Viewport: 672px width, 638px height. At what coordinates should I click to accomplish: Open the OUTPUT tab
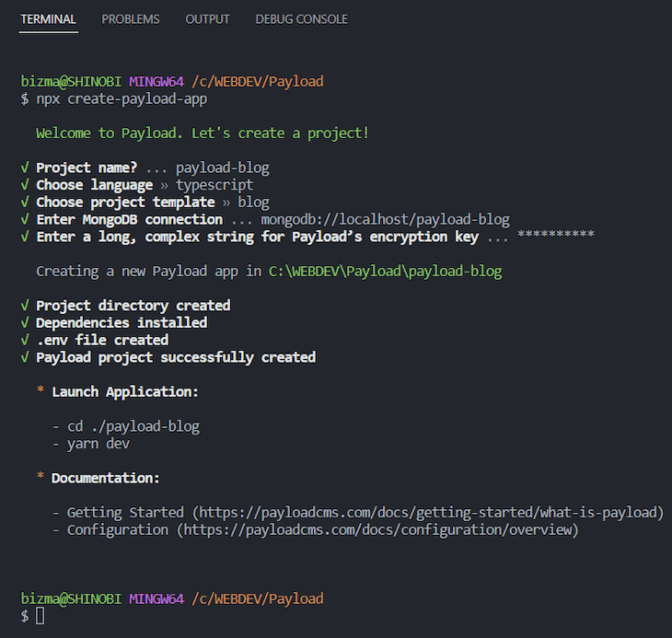pos(207,19)
